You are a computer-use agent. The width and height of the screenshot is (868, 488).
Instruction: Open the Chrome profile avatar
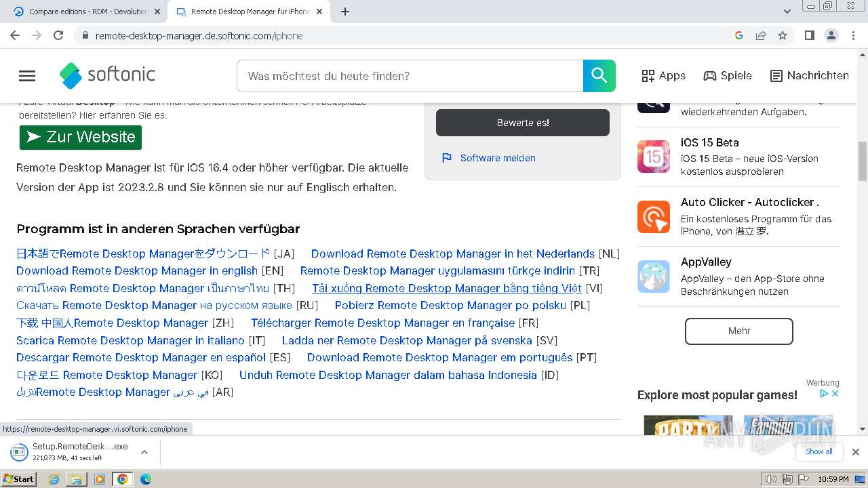(831, 35)
